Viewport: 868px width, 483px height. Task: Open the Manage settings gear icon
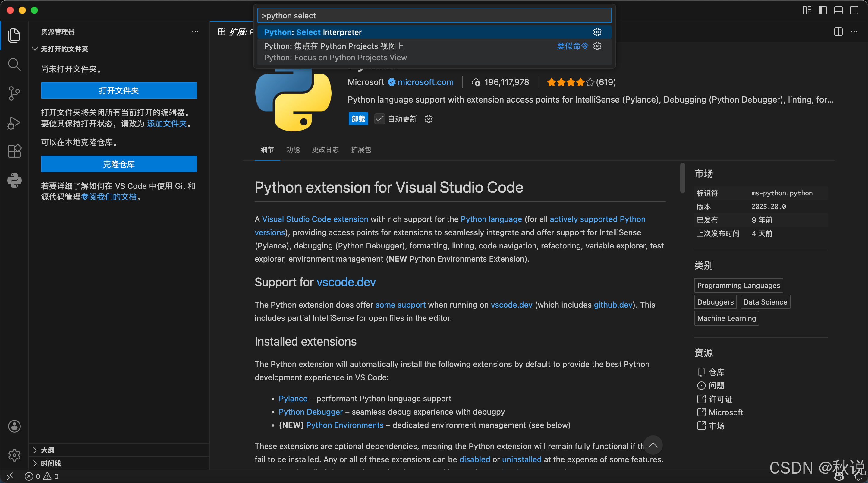click(14, 455)
